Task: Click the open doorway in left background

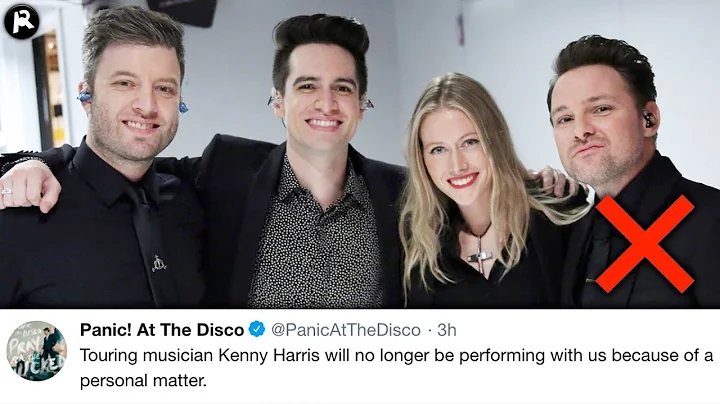Action: [49, 91]
